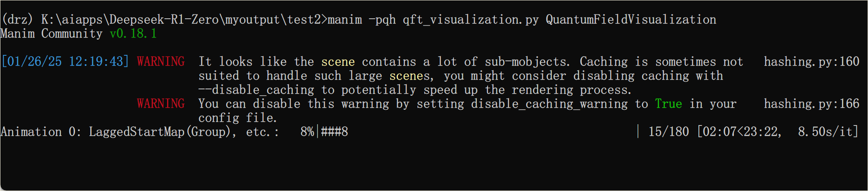Click the green True value text
Screen dimensions: 868x191
[668, 104]
